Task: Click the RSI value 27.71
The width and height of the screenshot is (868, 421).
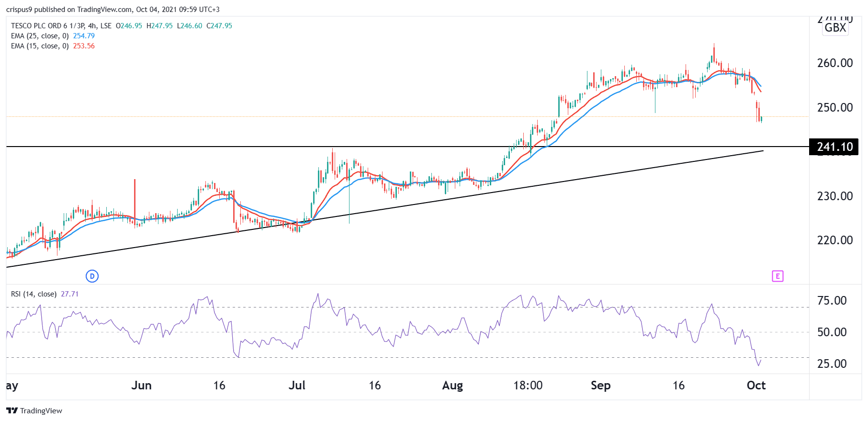Action: point(69,294)
